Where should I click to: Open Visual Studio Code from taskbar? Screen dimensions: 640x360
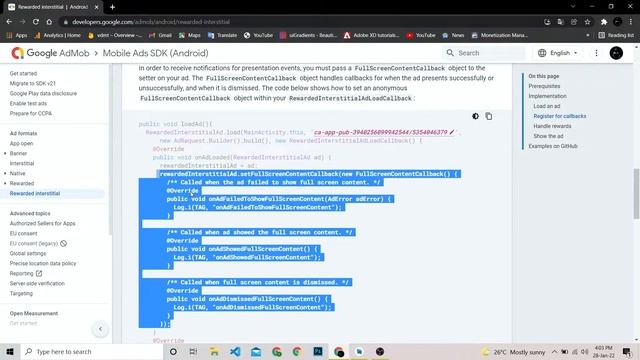235,351
